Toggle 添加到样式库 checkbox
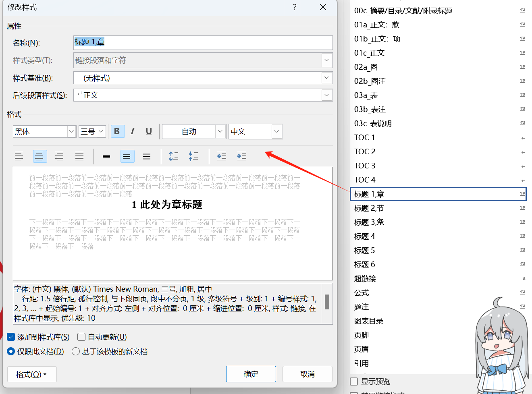Screen dimensions: 532x394 pos(11,337)
